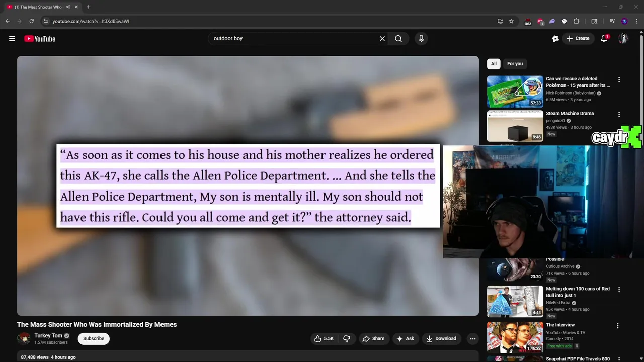Open options for Steam Machine Drama
Viewport: 644px width, 362px height.
point(619,115)
